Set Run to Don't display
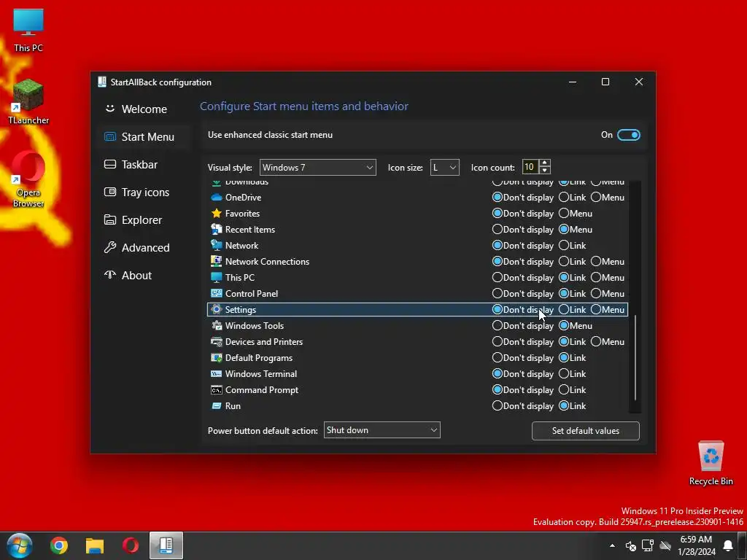This screenshot has height=560, width=747. point(498,406)
